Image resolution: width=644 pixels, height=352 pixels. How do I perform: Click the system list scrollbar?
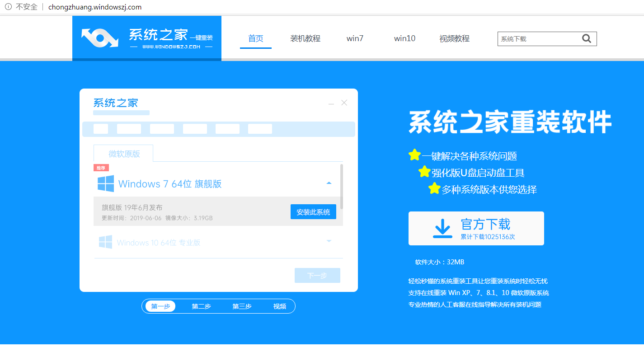click(342, 187)
